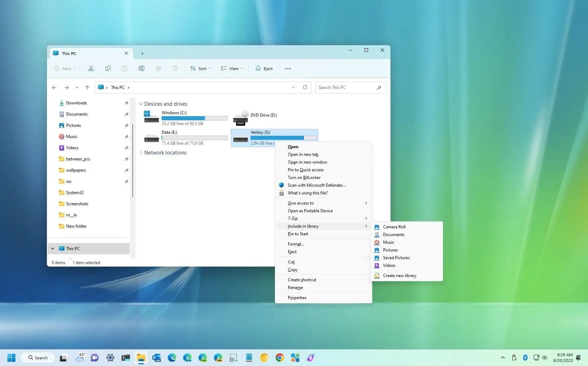Select Format... from the context menu
The height and width of the screenshot is (366, 588).
[296, 244]
